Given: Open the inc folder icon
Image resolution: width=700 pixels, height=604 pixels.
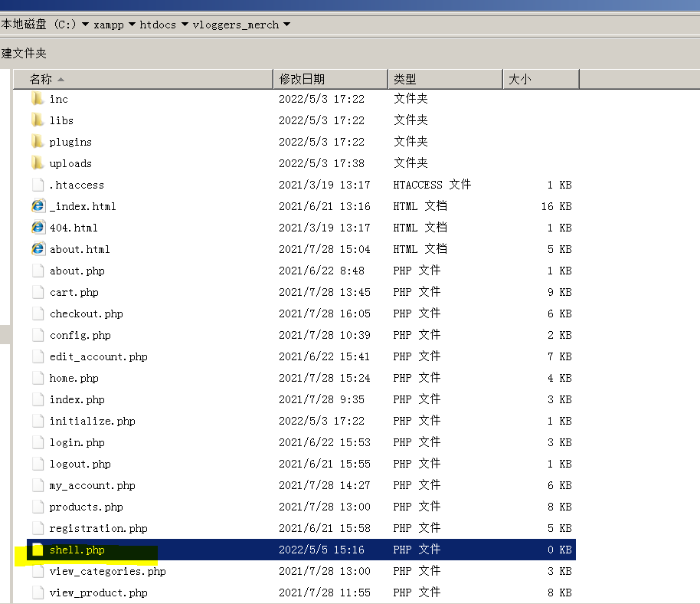Looking at the screenshot, I should click(x=38, y=99).
